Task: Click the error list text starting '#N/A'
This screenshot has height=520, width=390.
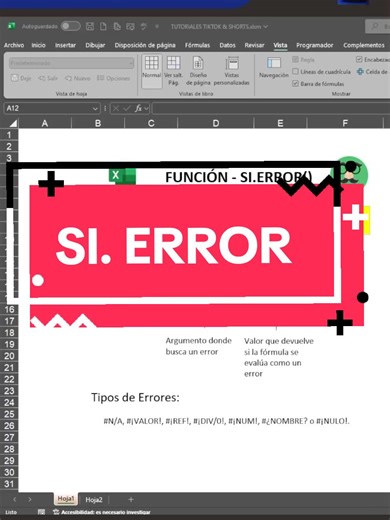Action: pyautogui.click(x=227, y=421)
